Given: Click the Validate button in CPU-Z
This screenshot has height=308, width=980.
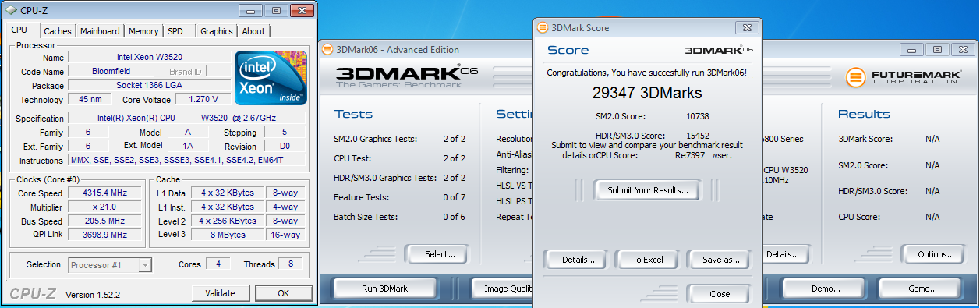Looking at the screenshot, I should (x=220, y=293).
